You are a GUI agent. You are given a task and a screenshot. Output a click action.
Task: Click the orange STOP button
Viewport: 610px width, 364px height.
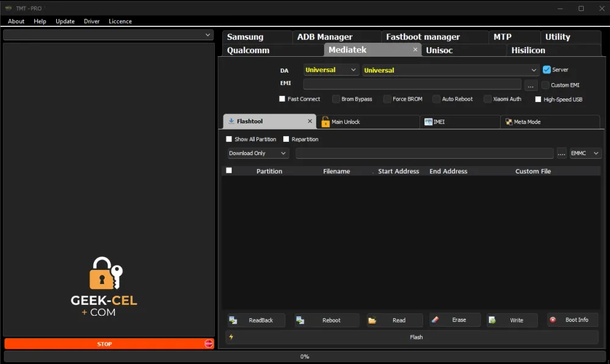[109, 344]
